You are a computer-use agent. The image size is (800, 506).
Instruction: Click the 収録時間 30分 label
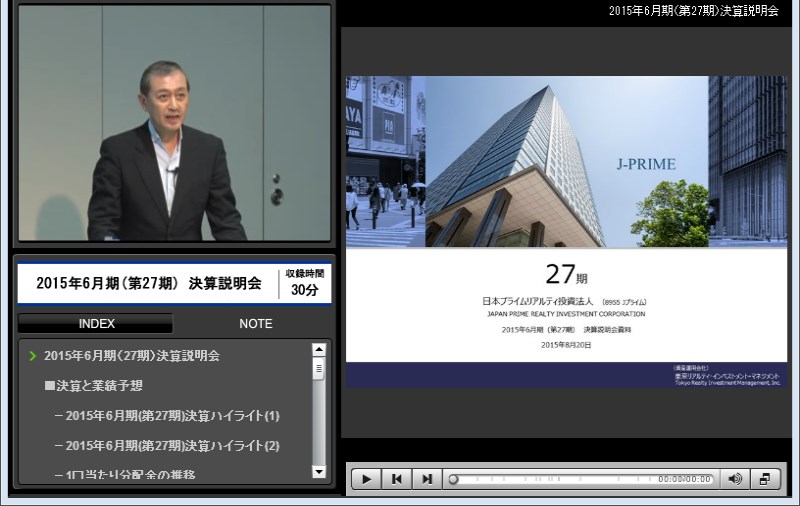click(305, 283)
